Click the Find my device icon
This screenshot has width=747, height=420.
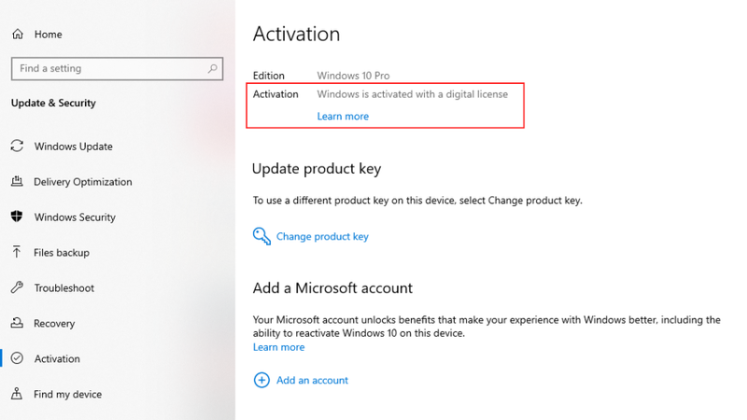(x=17, y=394)
